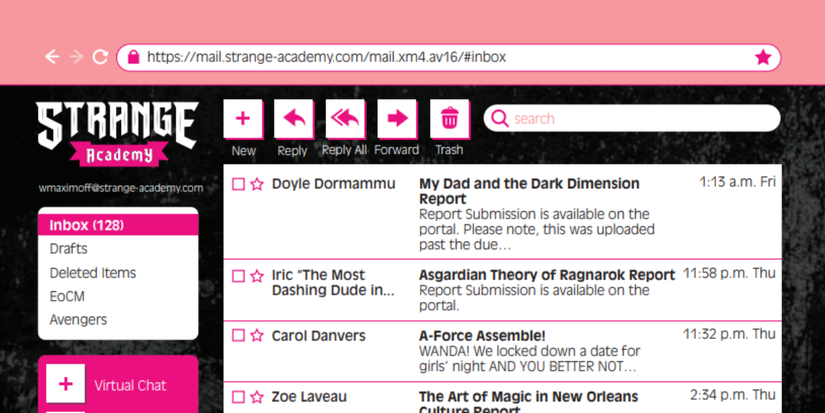Viewport: 825px width, 413px height.
Task: Start a Virtual Chat with plus icon
Action: (66, 384)
